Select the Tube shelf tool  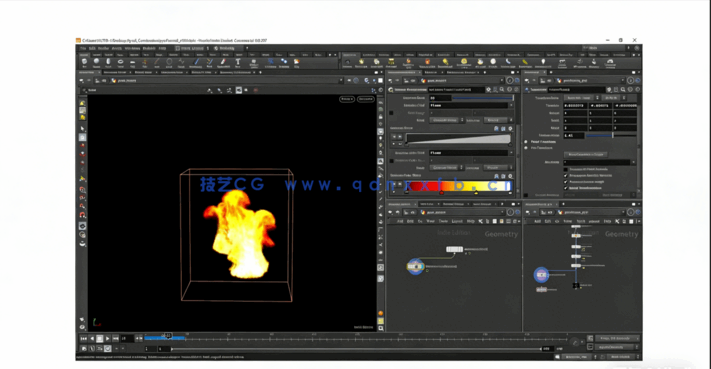108,63
